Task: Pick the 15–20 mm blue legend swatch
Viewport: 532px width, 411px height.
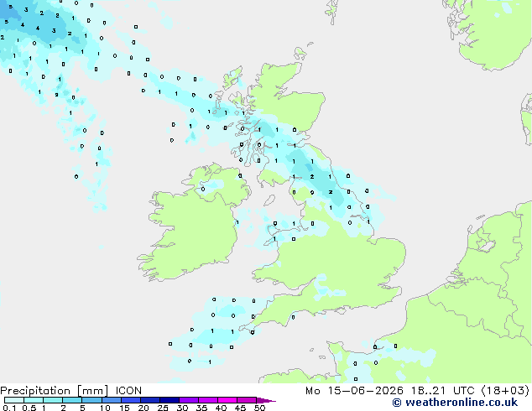Action: [x=131, y=400]
